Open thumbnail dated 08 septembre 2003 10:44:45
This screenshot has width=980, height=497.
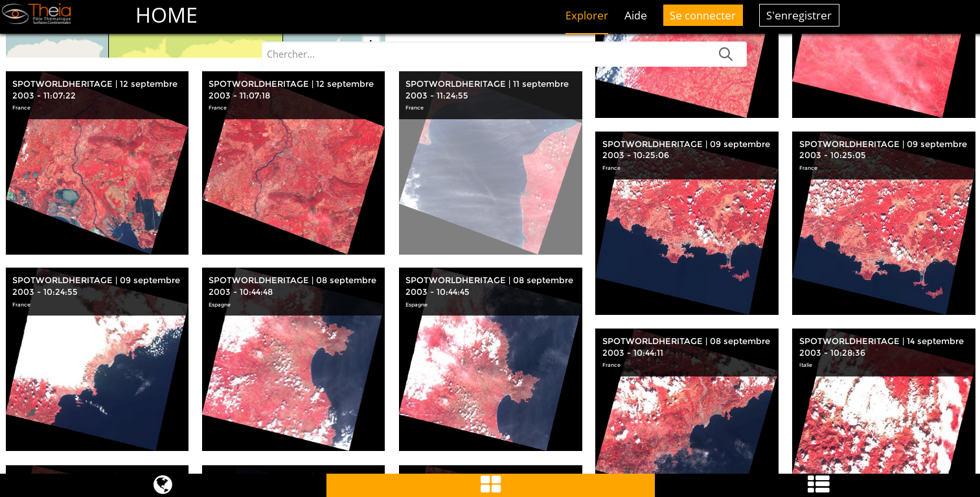tap(490, 359)
